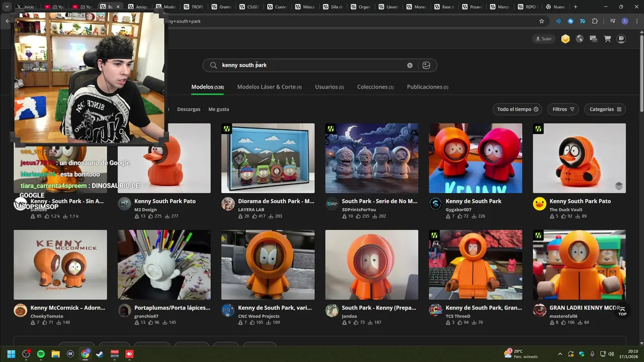Click the like count 417 on Diorama card
Screen dimensions: 644x362
click(x=258, y=216)
